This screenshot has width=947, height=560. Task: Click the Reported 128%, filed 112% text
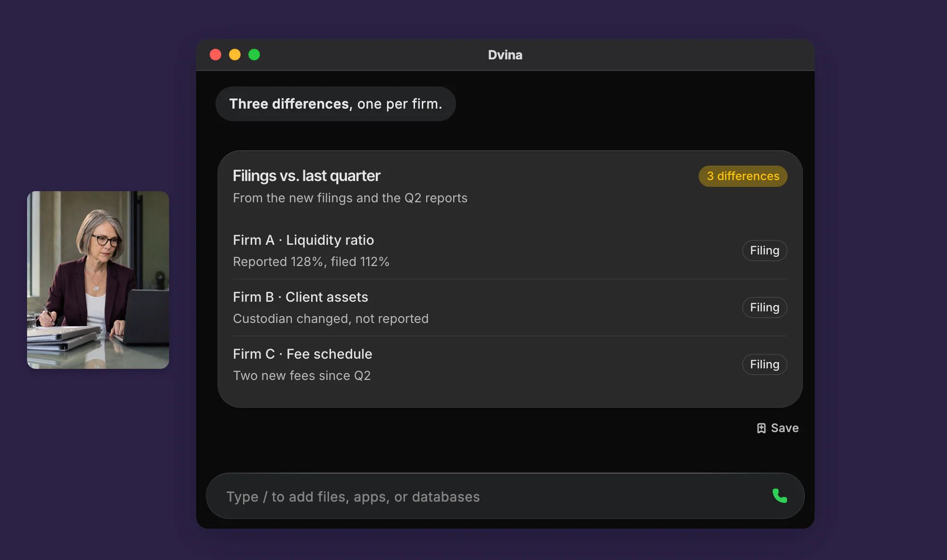(x=311, y=262)
